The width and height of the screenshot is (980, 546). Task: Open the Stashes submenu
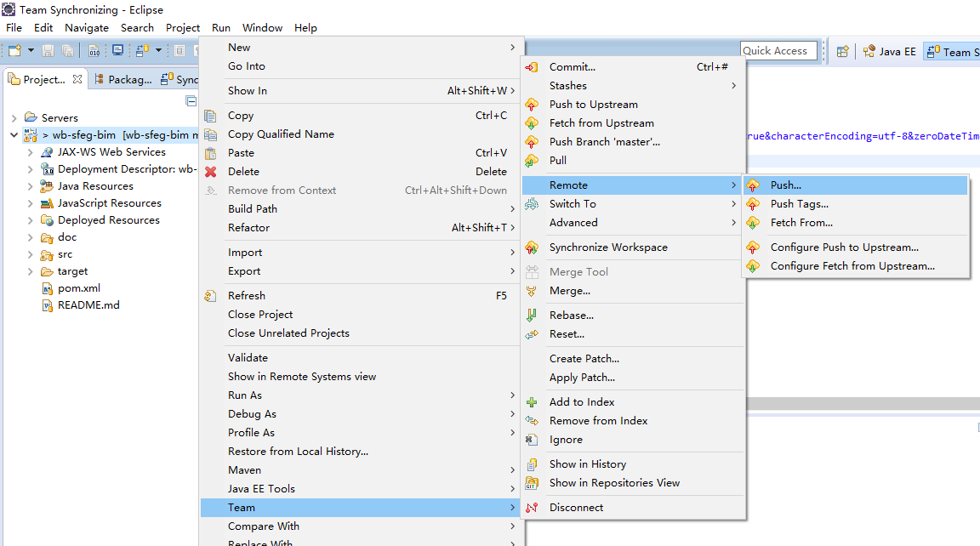pos(633,86)
